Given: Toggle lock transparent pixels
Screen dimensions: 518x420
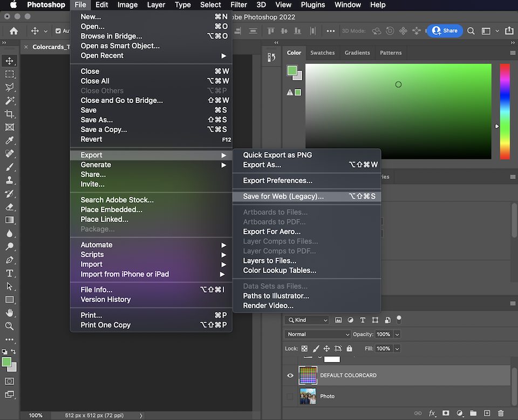Looking at the screenshot, I should click(304, 348).
